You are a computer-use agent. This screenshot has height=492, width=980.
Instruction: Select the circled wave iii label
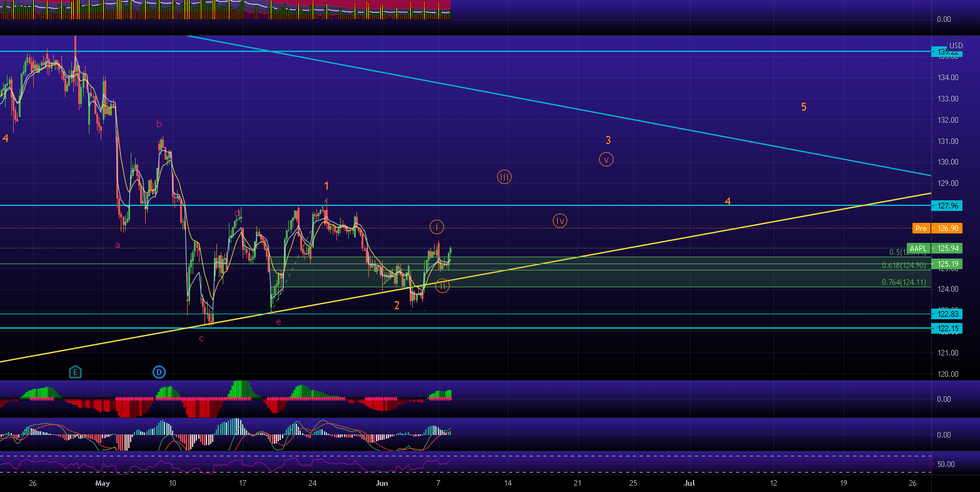tap(504, 177)
